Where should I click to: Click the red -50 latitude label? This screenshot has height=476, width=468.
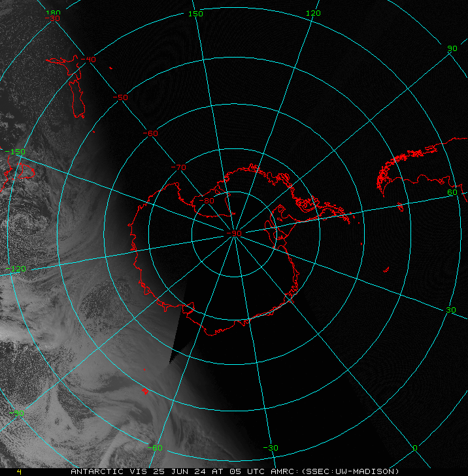[x=120, y=98]
